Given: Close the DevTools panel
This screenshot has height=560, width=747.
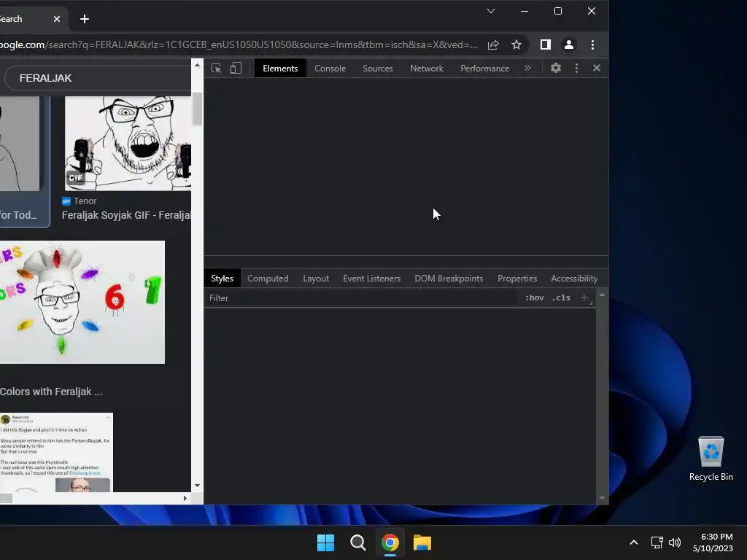Looking at the screenshot, I should [597, 68].
